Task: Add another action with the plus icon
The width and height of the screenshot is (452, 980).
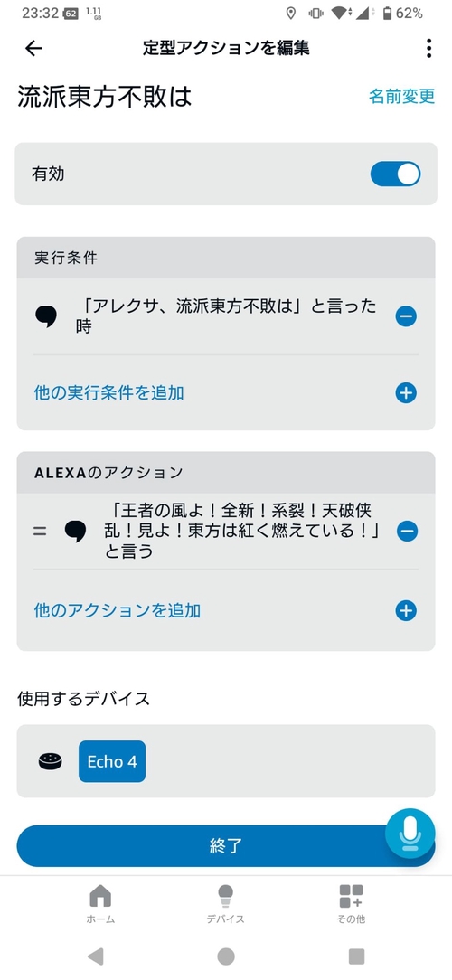Action: coord(406,610)
